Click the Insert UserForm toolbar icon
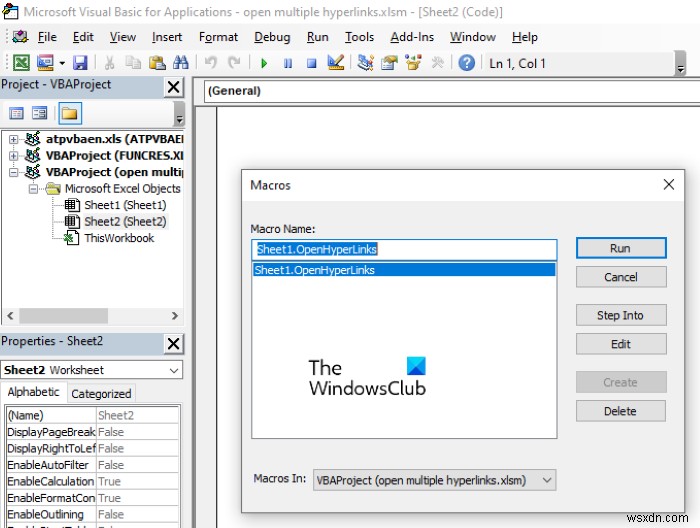The height and width of the screenshot is (528, 700). 46,62
